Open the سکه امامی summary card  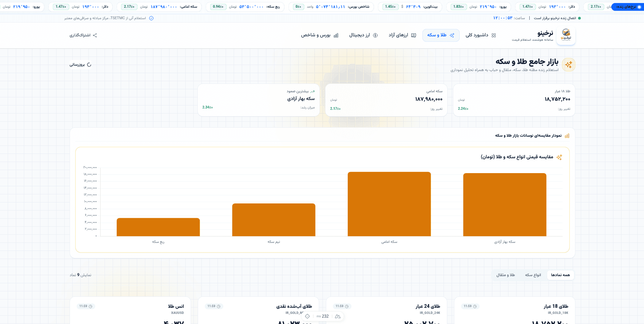(386, 100)
